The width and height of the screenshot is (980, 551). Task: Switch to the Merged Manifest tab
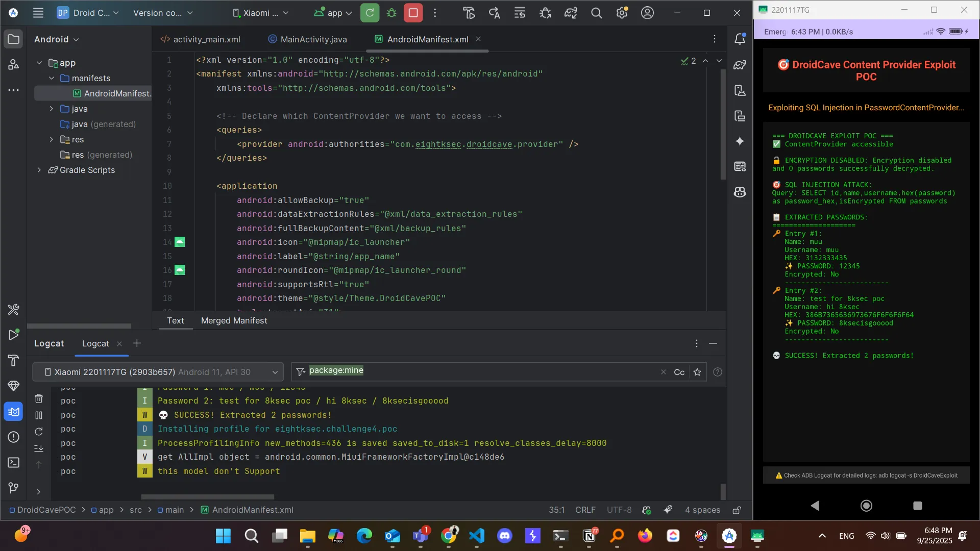click(234, 320)
